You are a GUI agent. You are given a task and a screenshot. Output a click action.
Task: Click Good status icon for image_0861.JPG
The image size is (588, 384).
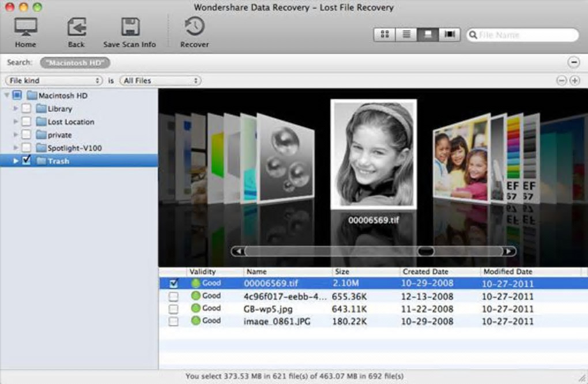(x=195, y=321)
